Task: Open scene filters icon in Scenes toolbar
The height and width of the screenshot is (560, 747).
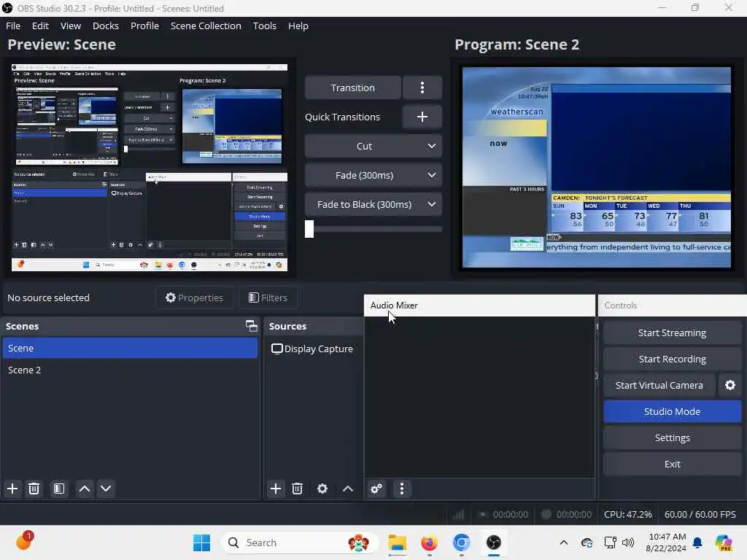Action: click(59, 489)
